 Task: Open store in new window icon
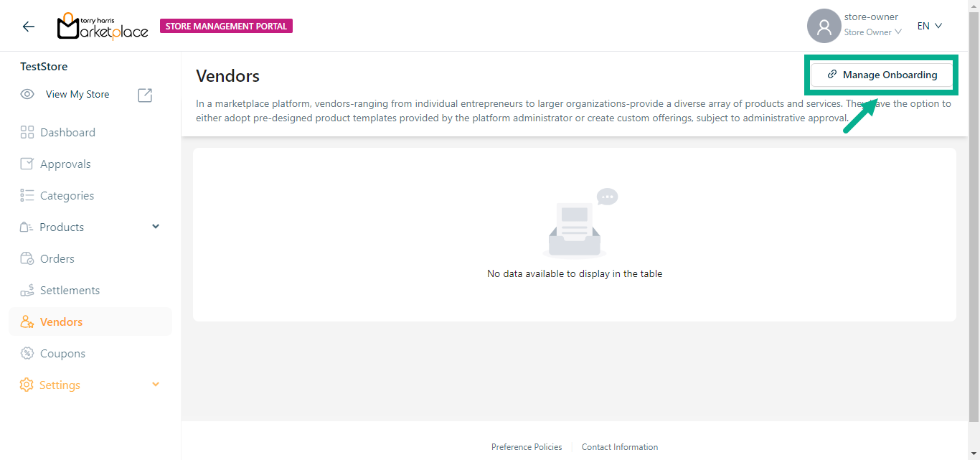145,95
